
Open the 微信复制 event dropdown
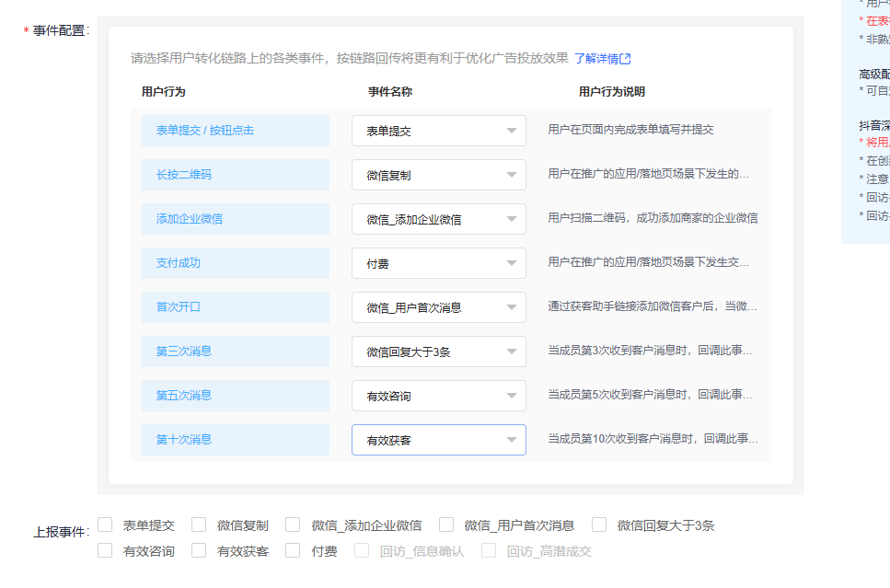438,175
